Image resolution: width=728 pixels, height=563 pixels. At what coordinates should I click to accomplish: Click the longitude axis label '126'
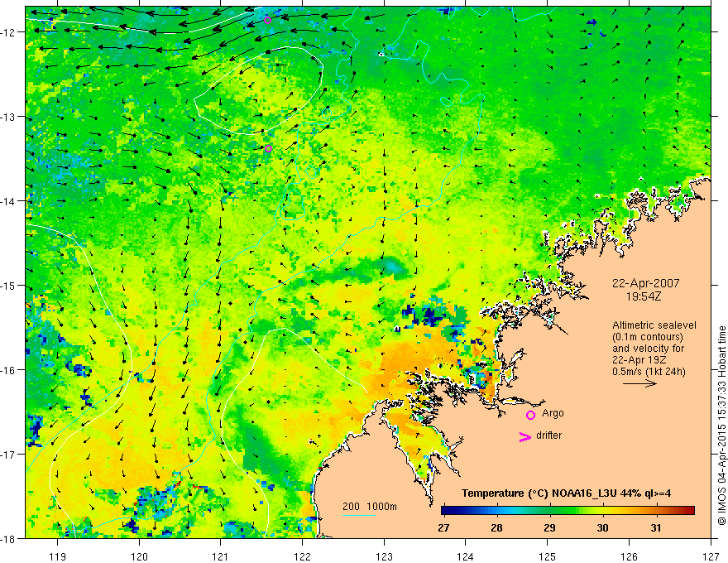click(629, 556)
